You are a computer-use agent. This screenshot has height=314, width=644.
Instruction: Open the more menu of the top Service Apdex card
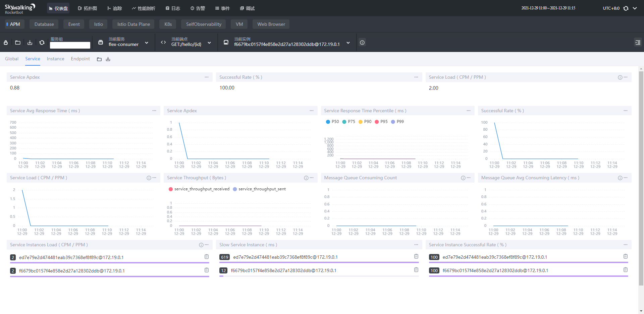pos(207,77)
